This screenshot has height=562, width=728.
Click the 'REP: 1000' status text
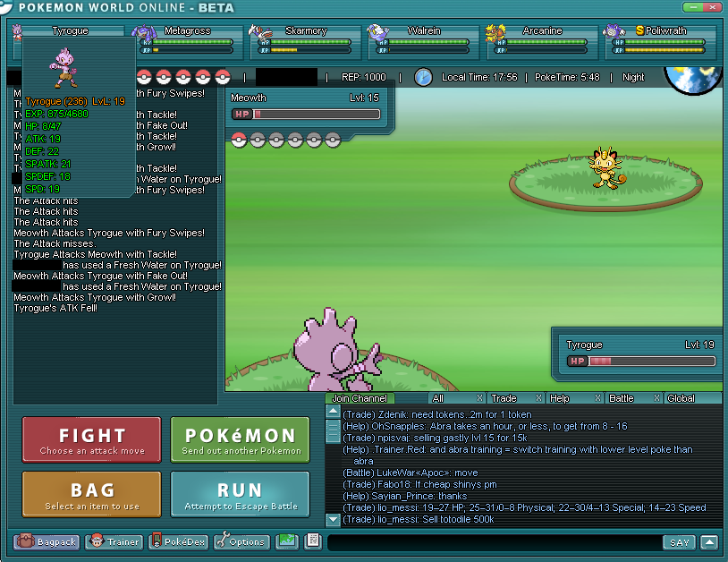click(363, 77)
